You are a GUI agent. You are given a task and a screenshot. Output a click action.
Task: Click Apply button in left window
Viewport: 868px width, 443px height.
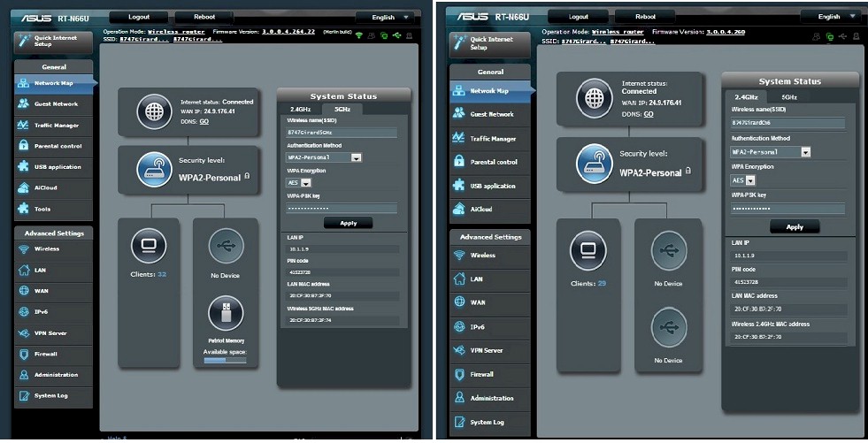coord(349,224)
